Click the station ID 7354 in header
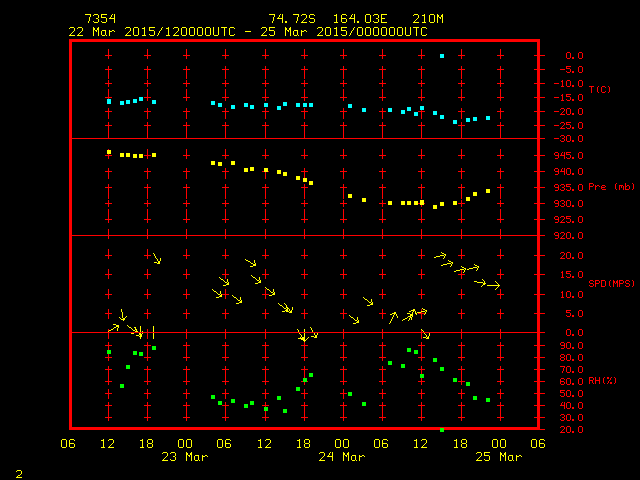The height and width of the screenshot is (480, 640). (x=100, y=19)
